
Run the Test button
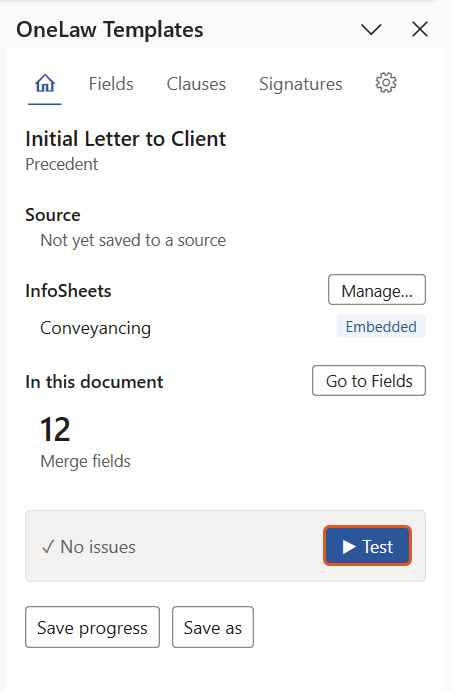pyautogui.click(x=367, y=546)
